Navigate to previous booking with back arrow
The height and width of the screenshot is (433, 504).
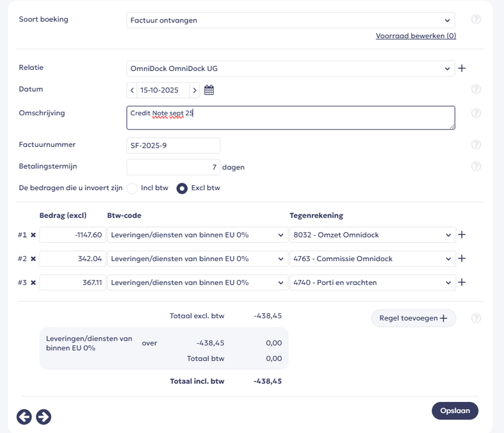pos(24,417)
